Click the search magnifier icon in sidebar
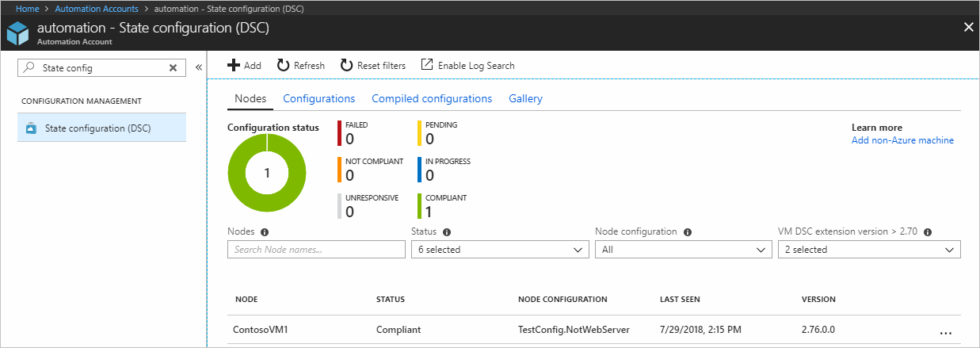980x348 pixels. 29,68
